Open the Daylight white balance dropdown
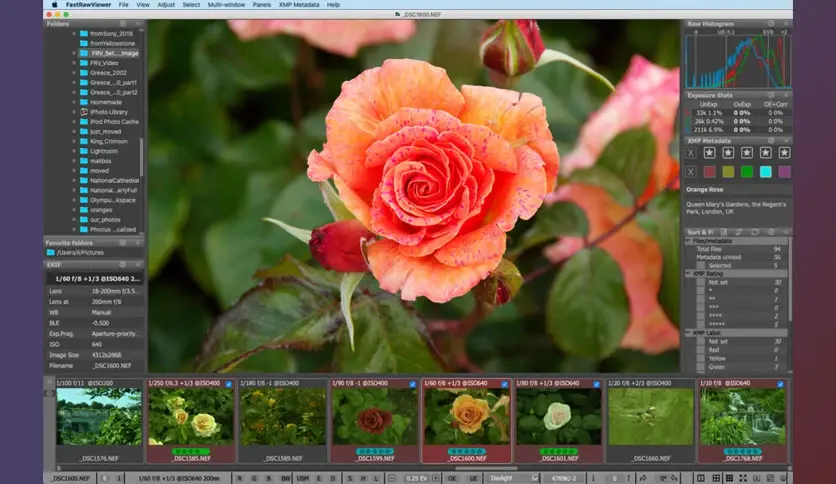836x484 pixels. [x=514, y=478]
